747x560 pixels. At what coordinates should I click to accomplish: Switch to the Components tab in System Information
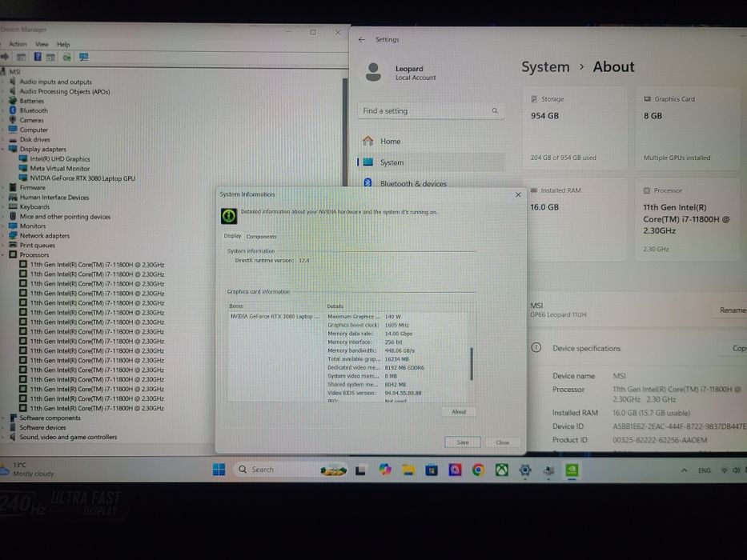261,236
